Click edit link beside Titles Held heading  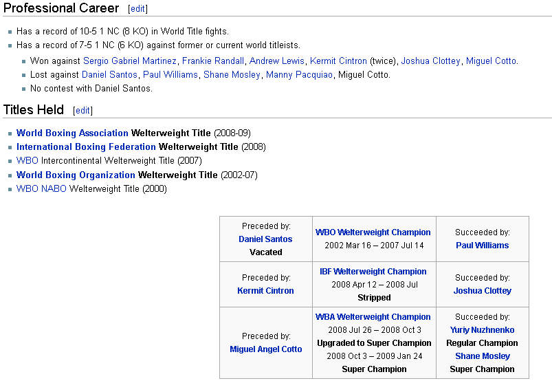[x=82, y=111]
